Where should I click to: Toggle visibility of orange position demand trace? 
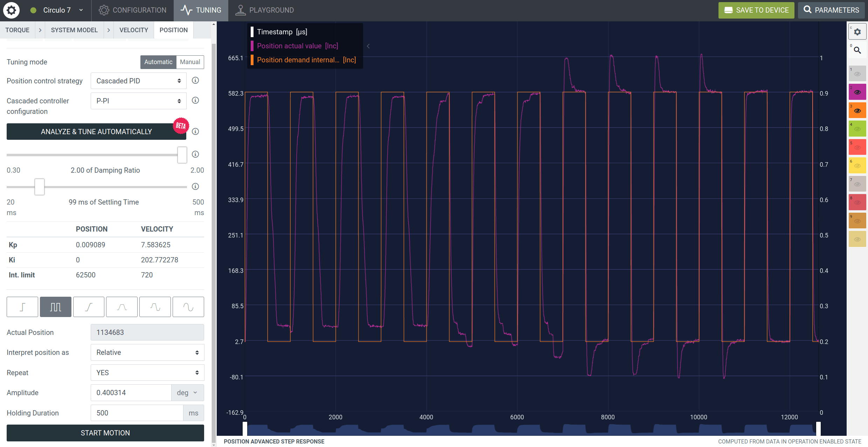(x=857, y=111)
